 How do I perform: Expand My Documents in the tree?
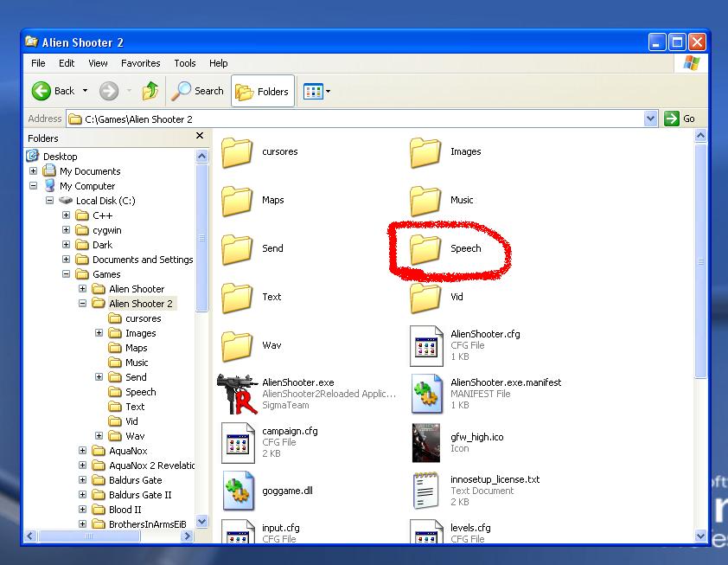pos(34,171)
